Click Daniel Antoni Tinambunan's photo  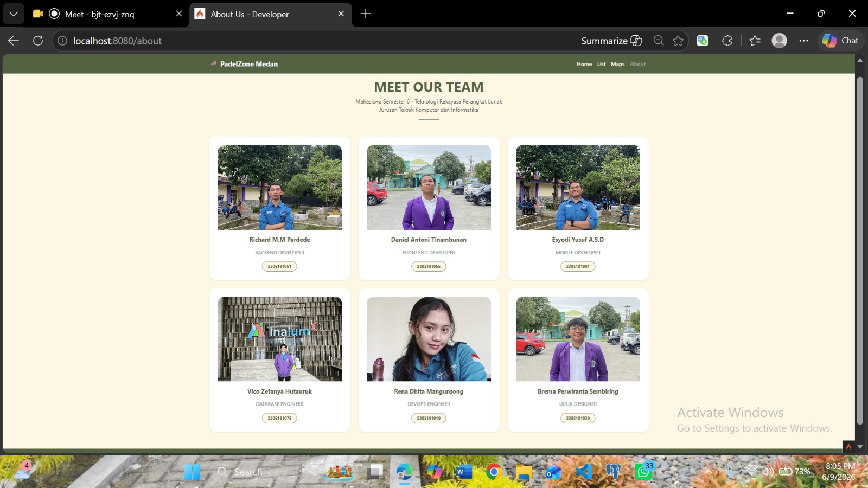point(429,187)
